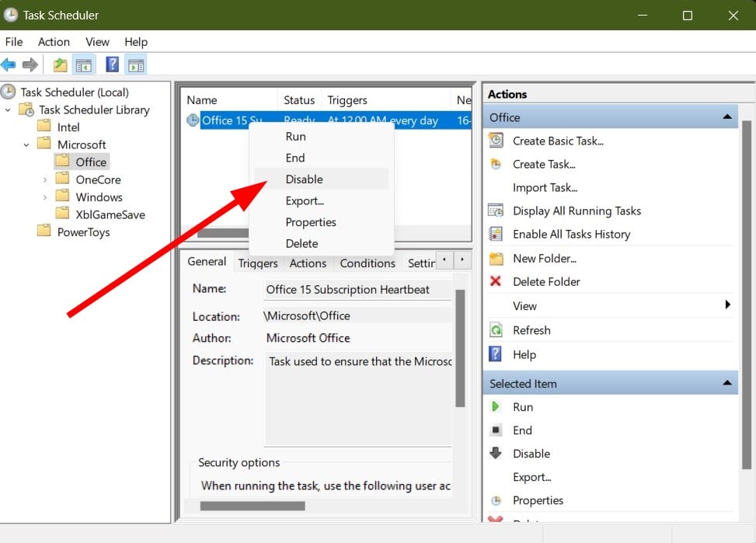Click the red X Delete Folder icon
The image size is (756, 543).
(495, 281)
